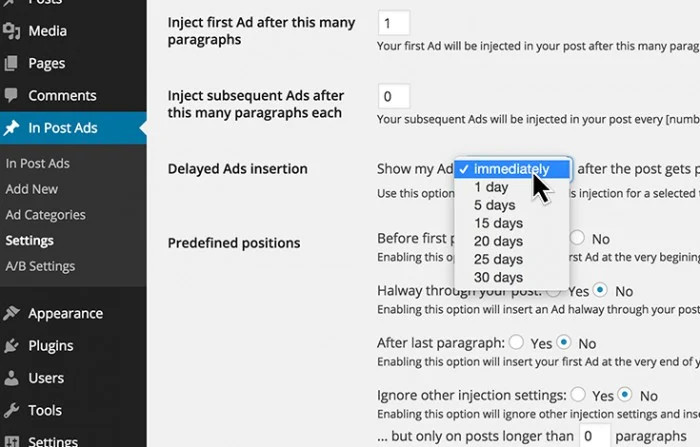Viewport: 700px width, 447px height.
Task: Click the first Ad paragraph number field
Action: pos(393,22)
